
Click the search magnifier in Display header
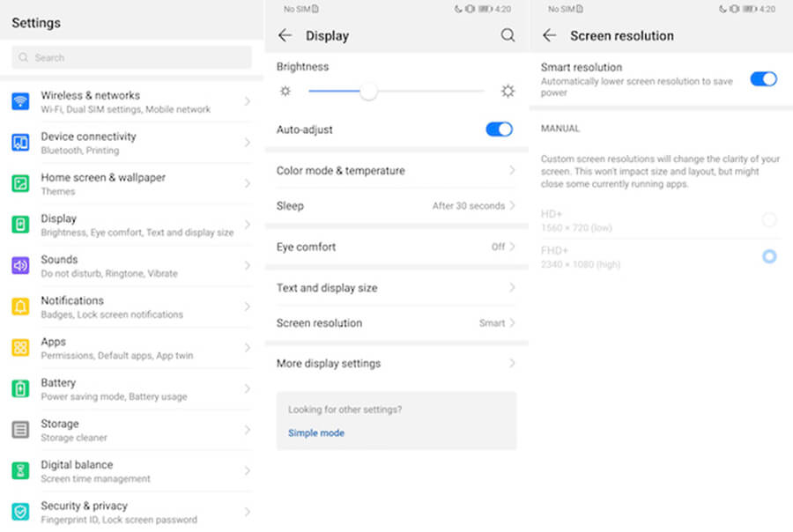coord(508,35)
